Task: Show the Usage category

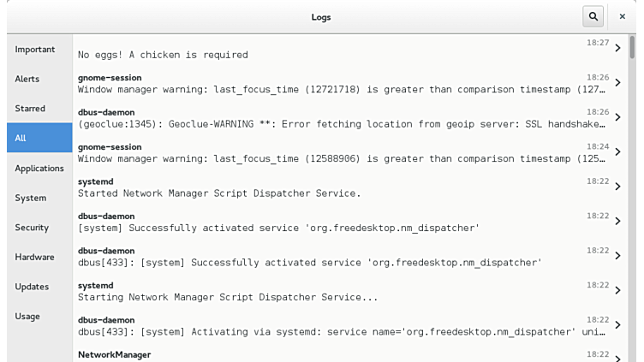Action: click(27, 316)
